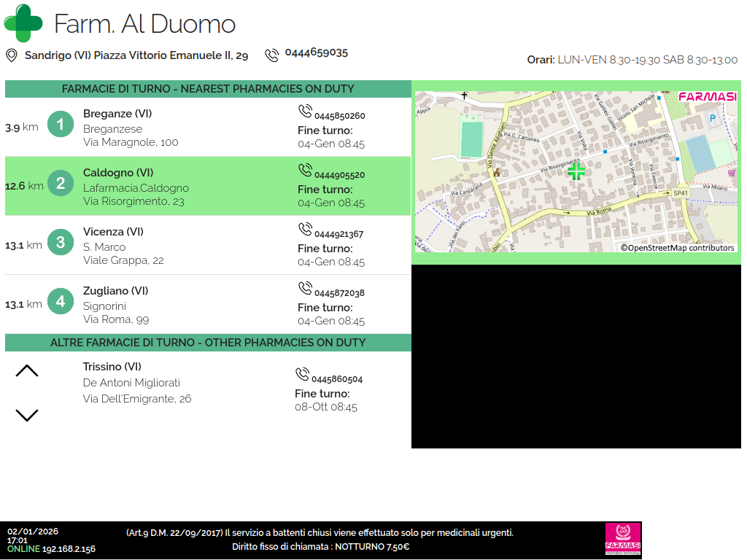Select the number 2 circle badge for Caldogno
Viewport: 747px width, 560px height.
61,184
